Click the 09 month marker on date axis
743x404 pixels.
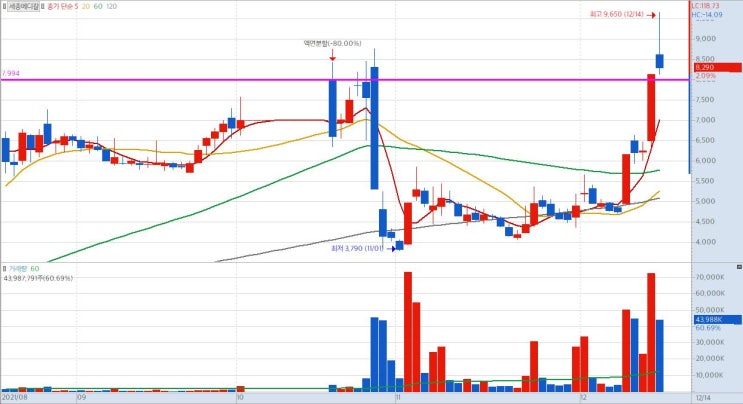[x=82, y=397]
